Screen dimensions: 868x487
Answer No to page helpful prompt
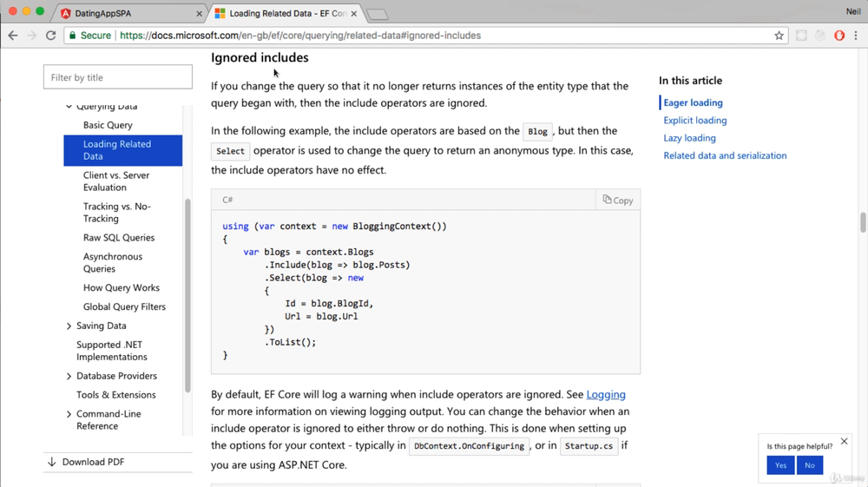[810, 465]
